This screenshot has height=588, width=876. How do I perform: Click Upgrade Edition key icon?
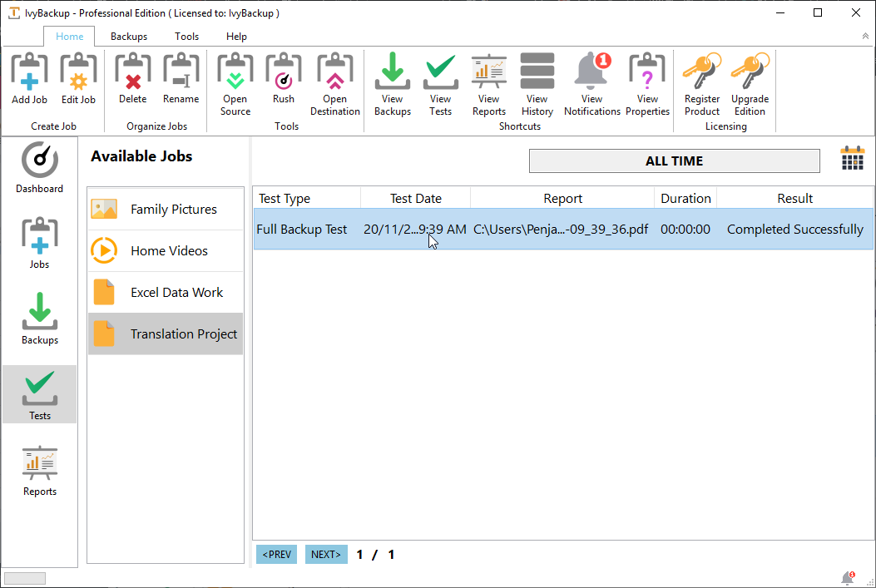750,84
